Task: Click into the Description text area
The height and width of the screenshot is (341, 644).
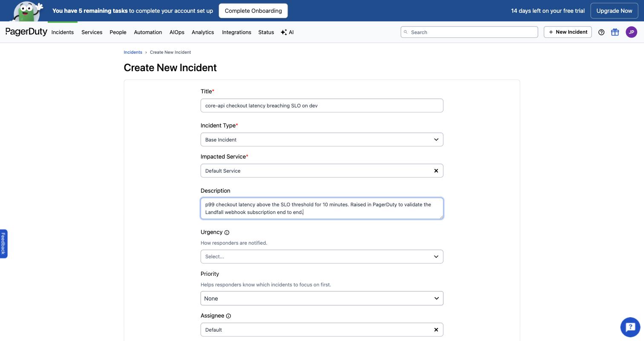Action: (x=322, y=208)
